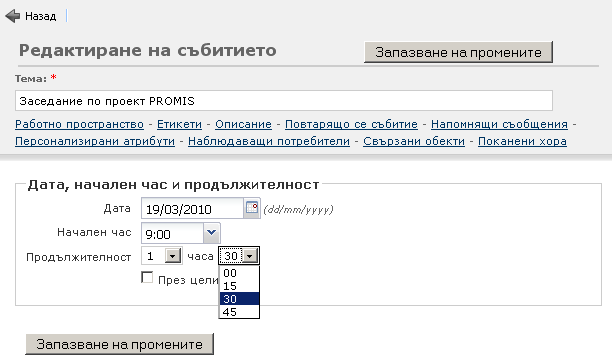612x361 pixels.
Task: Open the 'Етикети' link
Action: coord(180,124)
